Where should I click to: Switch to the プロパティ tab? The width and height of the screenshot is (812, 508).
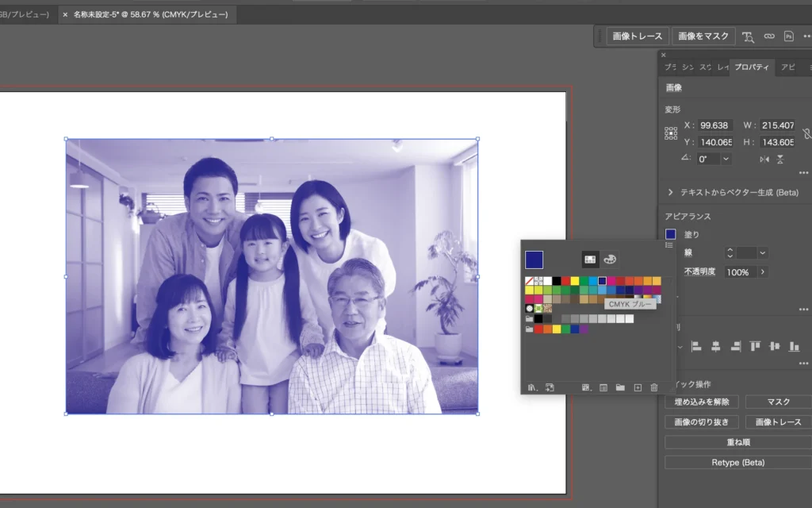(750, 67)
